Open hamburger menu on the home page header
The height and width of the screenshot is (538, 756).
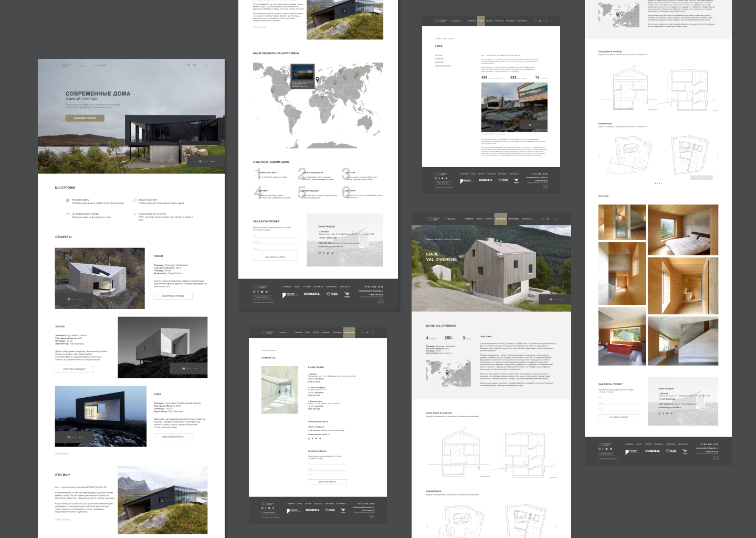click(83, 65)
